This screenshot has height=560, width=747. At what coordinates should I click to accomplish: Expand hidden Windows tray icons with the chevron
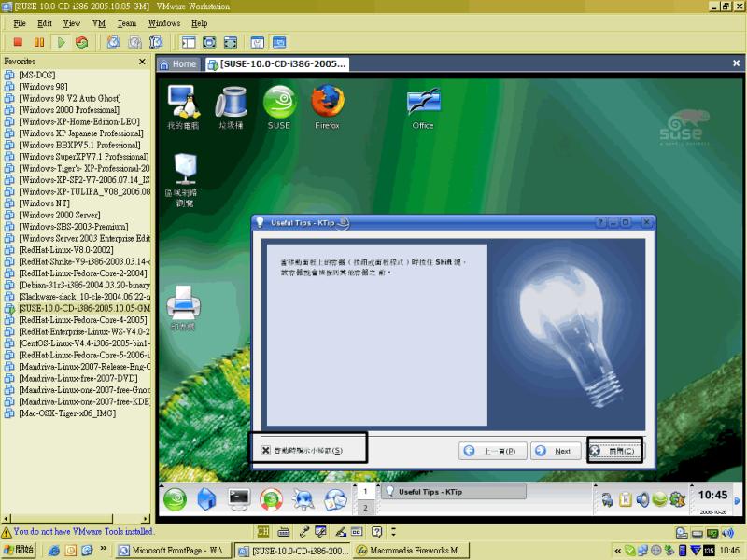pos(617,551)
